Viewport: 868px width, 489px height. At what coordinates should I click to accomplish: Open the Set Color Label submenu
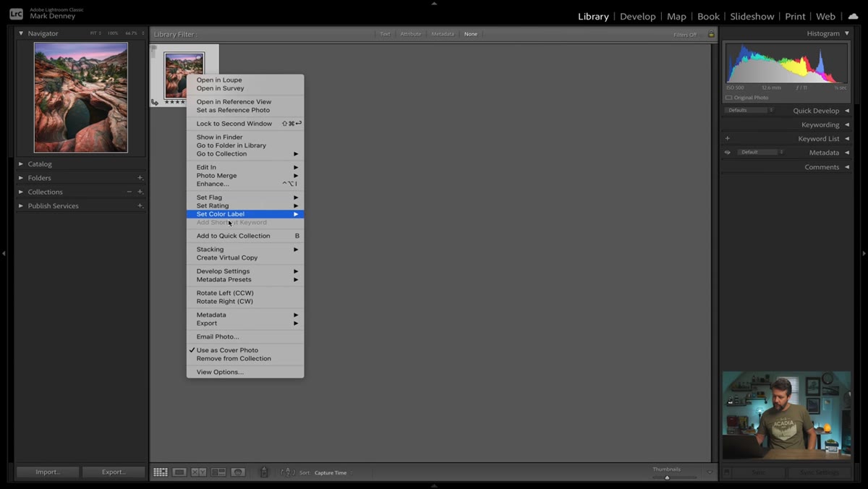[245, 214]
